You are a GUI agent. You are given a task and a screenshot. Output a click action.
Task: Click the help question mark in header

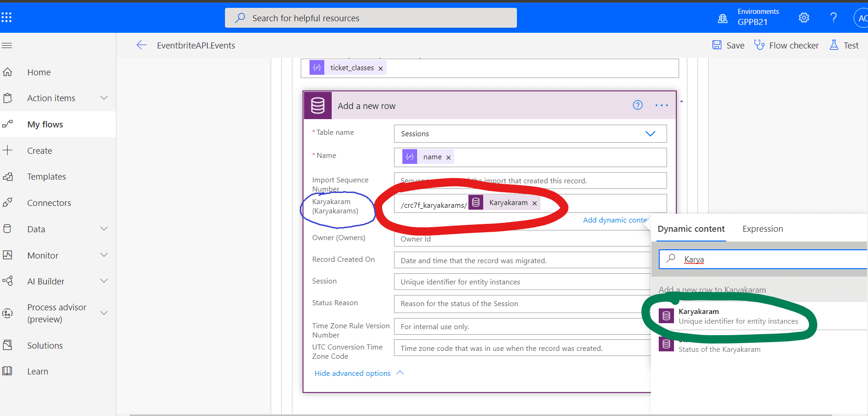(833, 18)
